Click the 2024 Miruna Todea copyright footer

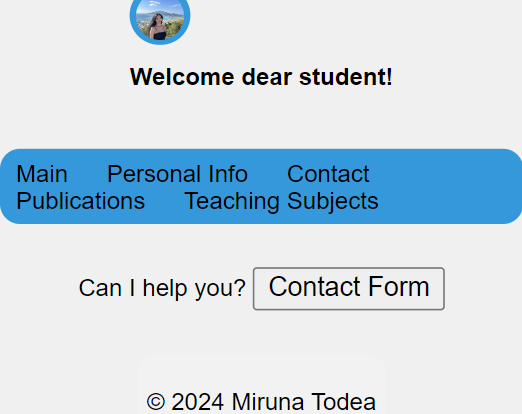coord(261,402)
